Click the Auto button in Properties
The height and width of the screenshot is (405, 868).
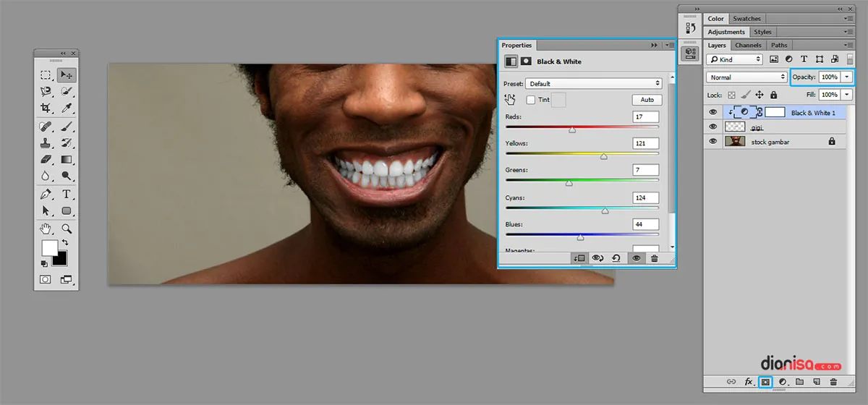coord(647,100)
